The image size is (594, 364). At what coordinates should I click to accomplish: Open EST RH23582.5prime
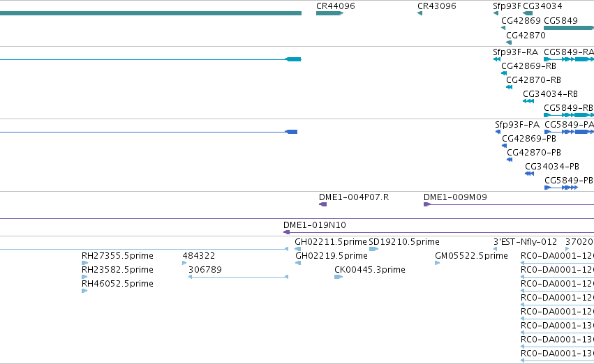(84, 277)
